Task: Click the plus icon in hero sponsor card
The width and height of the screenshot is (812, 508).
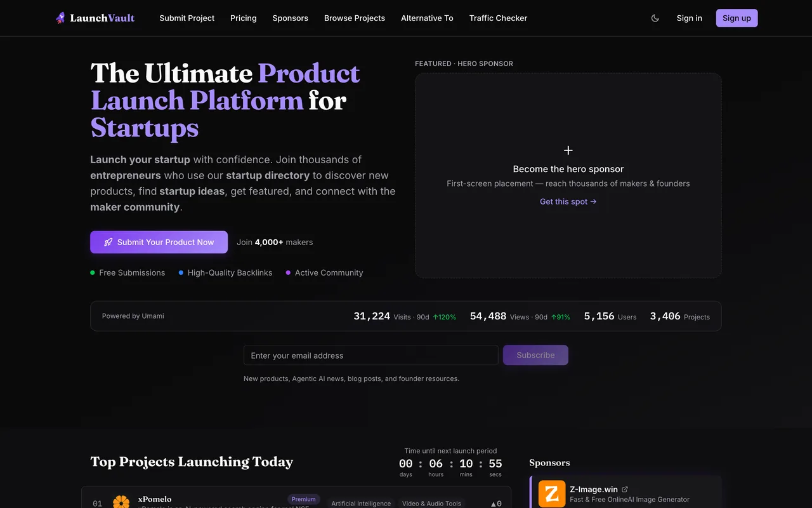Action: 568,150
